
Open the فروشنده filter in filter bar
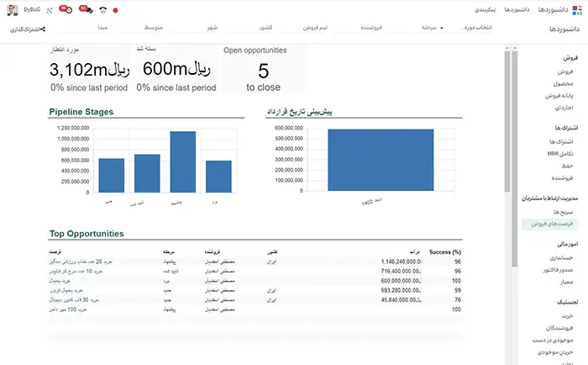tap(371, 28)
